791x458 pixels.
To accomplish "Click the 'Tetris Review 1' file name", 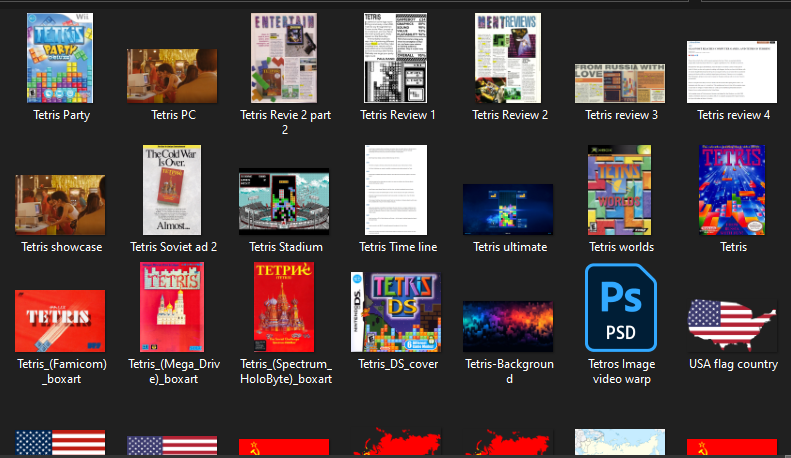I will point(398,115).
